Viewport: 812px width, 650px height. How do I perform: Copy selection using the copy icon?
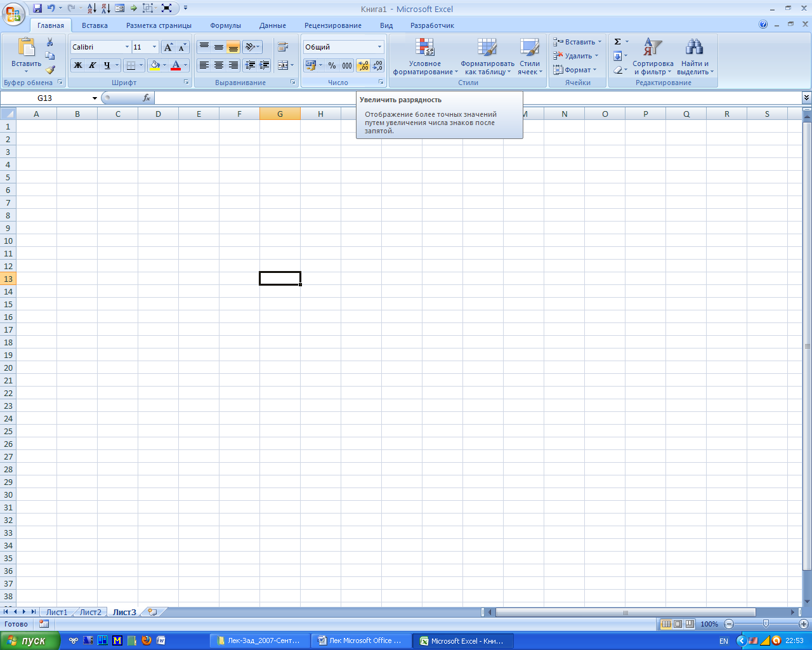pos(50,56)
